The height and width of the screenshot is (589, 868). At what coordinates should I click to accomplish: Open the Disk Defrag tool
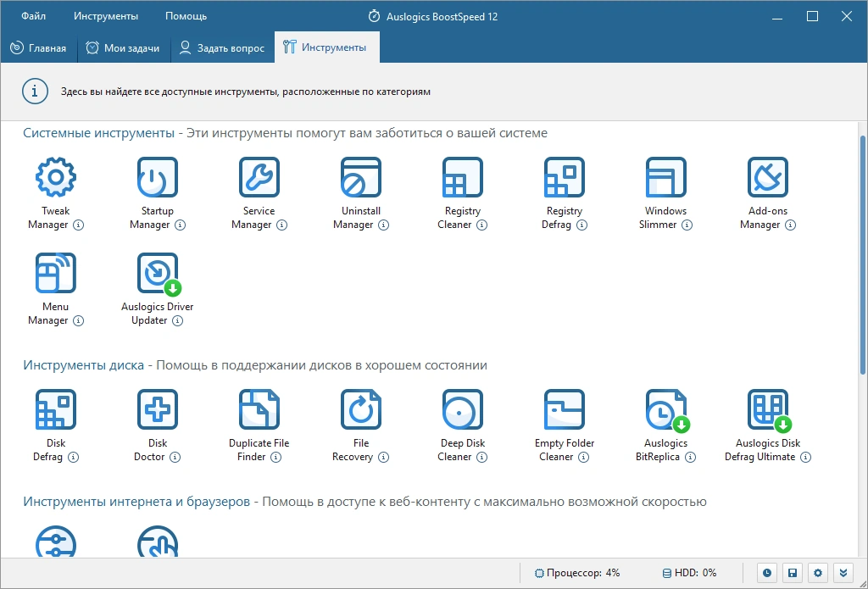tap(55, 409)
